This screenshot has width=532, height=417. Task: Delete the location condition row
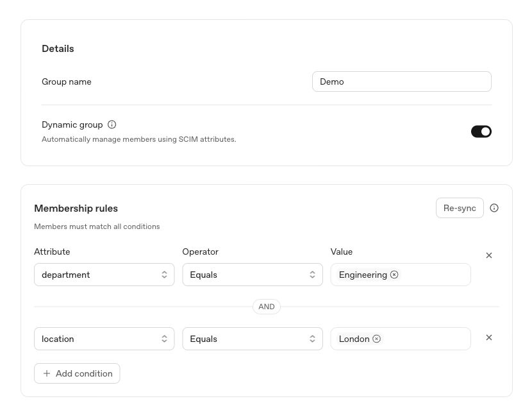pyautogui.click(x=489, y=337)
